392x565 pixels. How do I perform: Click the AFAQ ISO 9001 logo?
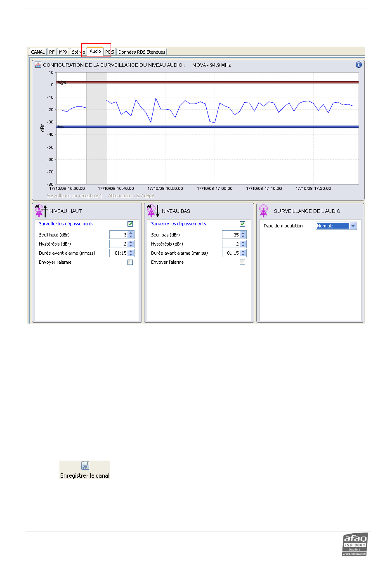[x=355, y=544]
